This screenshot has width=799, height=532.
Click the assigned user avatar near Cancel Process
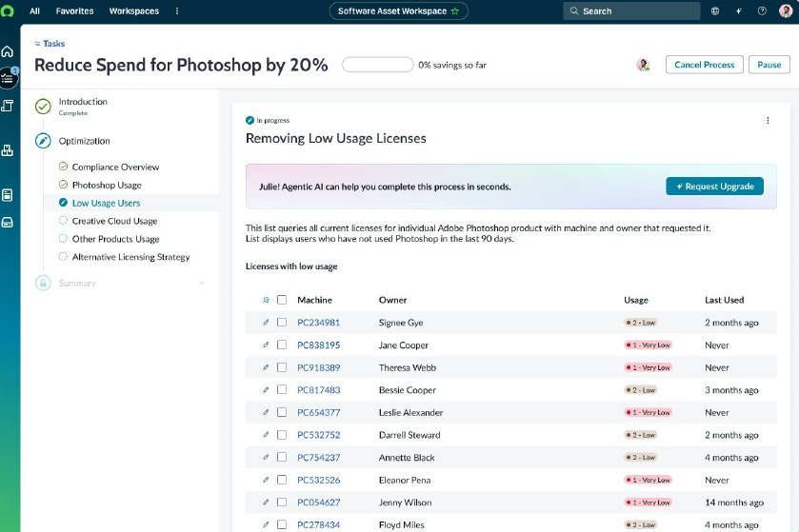point(643,65)
